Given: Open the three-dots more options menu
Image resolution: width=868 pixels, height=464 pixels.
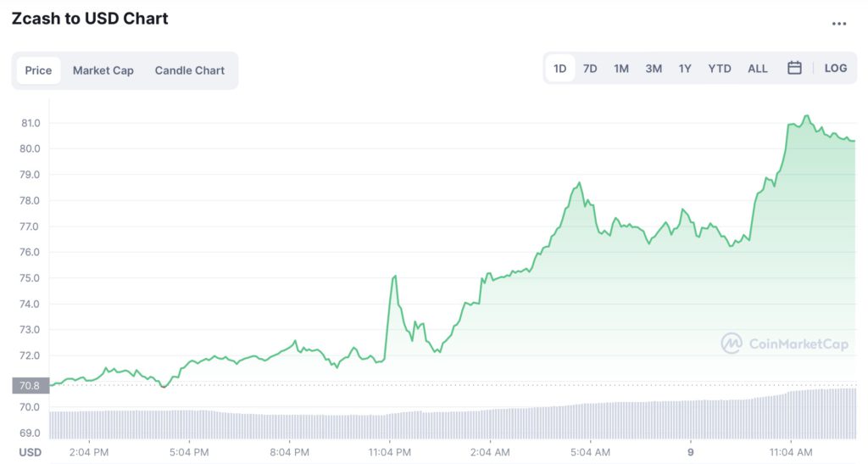Looking at the screenshot, I should (839, 24).
